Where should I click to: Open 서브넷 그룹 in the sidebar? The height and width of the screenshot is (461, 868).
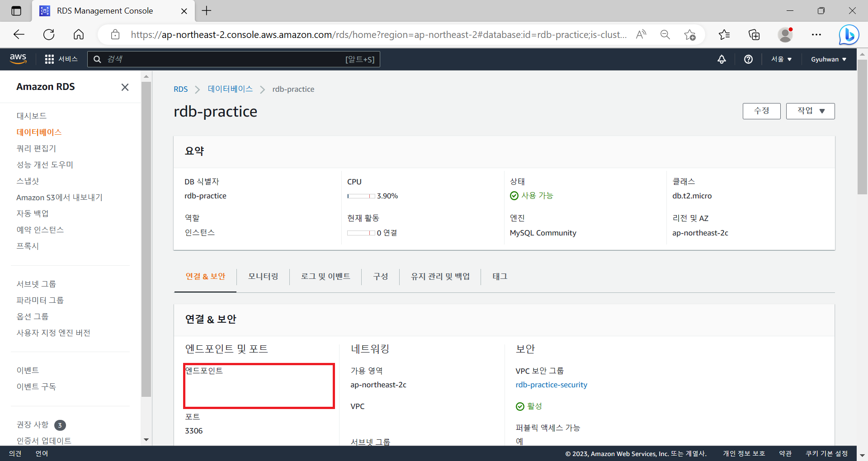[x=36, y=284]
